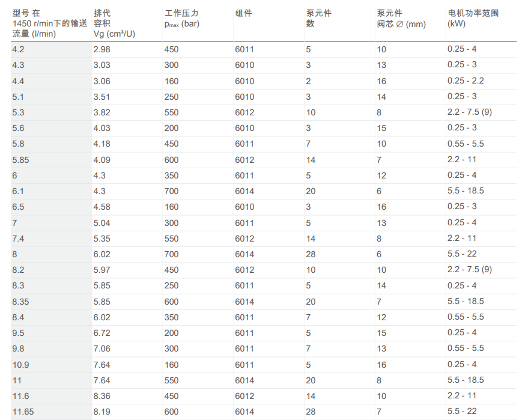Image resolution: width=522 pixels, height=420 pixels.
Task: Select power 2.2 - 7.5 (9) in 8.2 row
Action: pos(470,270)
